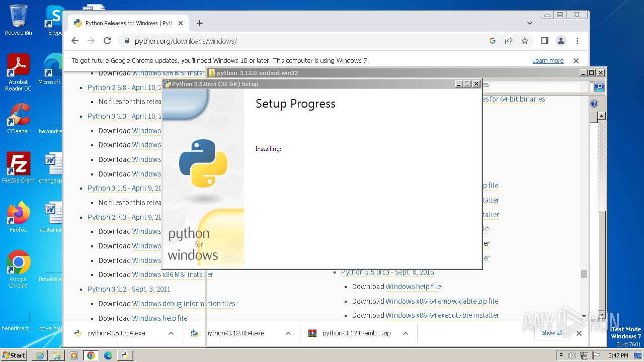Open volume control in tray

[x=572, y=355]
